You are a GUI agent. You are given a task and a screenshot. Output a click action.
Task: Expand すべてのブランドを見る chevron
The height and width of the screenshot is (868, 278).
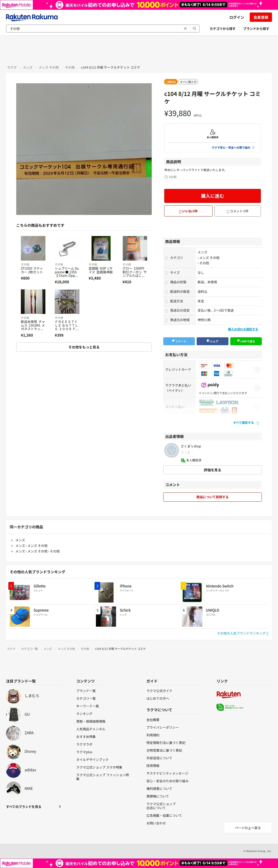click(x=60, y=806)
